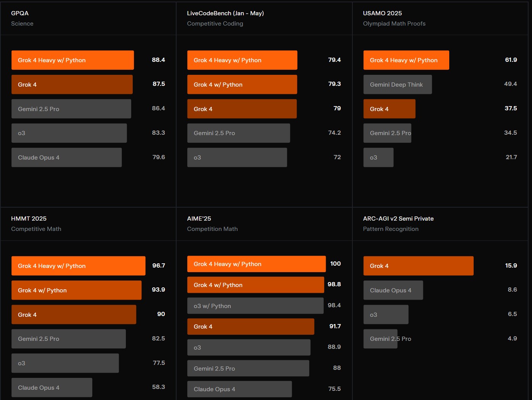532x400 pixels.
Task: Select Claude Opus 4 bar in AIME'25
Action: coord(239,389)
